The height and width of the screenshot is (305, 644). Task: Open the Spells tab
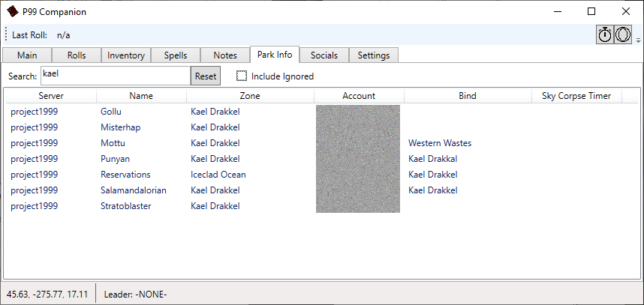click(x=176, y=55)
